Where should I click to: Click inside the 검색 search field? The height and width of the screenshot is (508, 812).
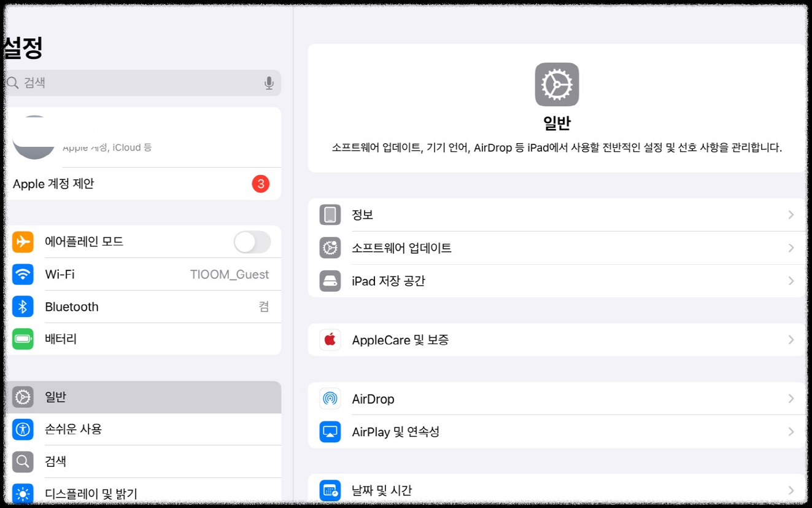[x=123, y=82]
